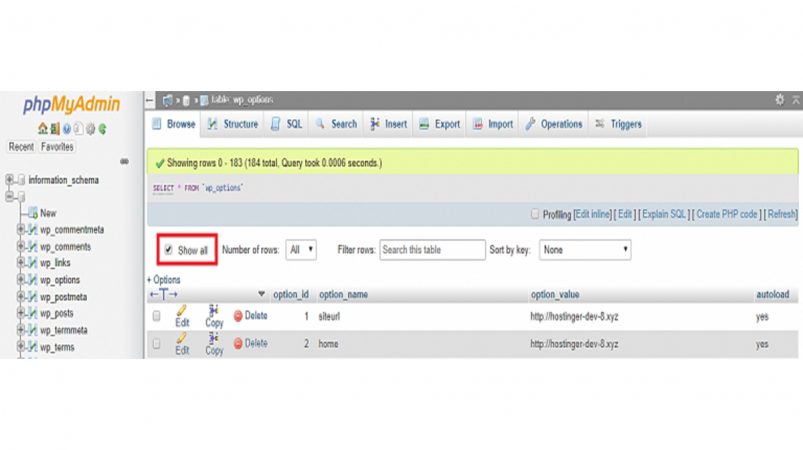Viewport: 803px width, 450px height.
Task: Open page settings gear at top right
Action: click(x=779, y=99)
